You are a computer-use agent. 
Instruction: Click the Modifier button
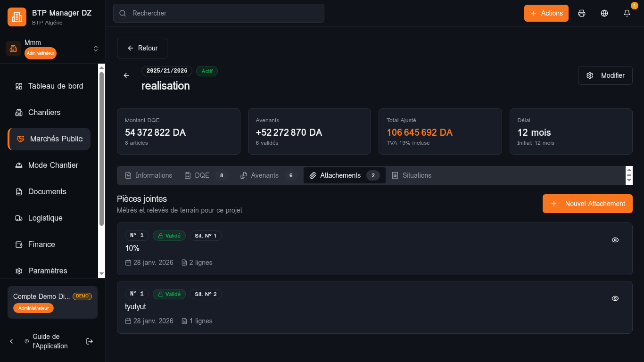click(x=605, y=75)
